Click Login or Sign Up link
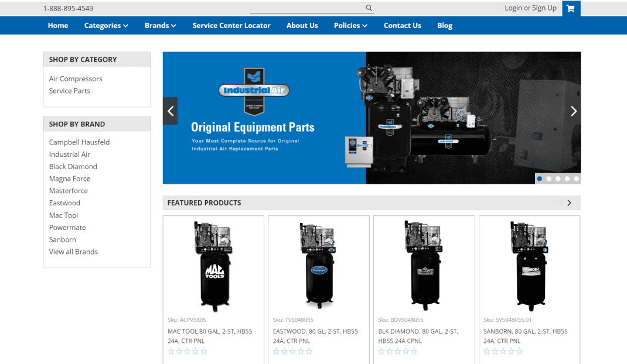Viewport: 627px width, 364px height. tap(530, 8)
